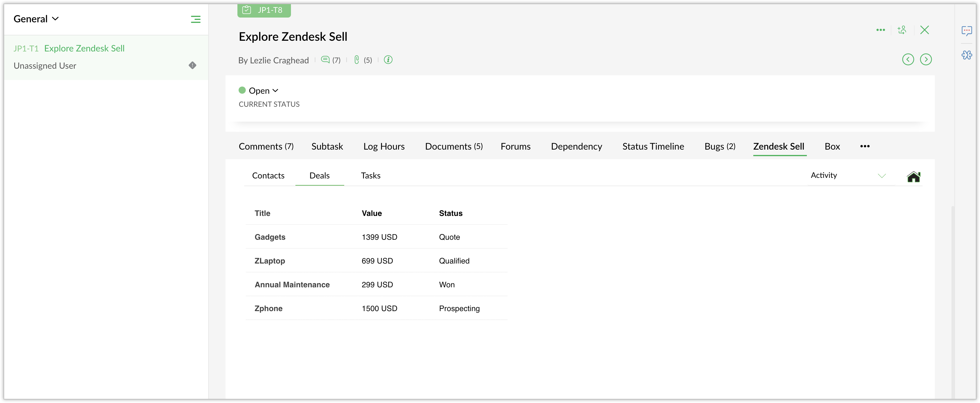980x403 pixels.
Task: Open the chat panel icon on right edge
Action: 966,30
